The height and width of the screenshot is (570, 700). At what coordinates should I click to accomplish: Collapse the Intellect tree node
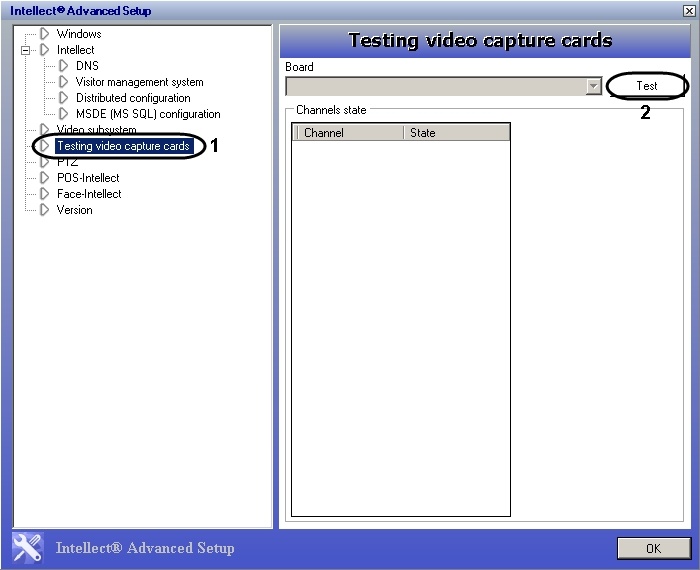click(x=25, y=50)
